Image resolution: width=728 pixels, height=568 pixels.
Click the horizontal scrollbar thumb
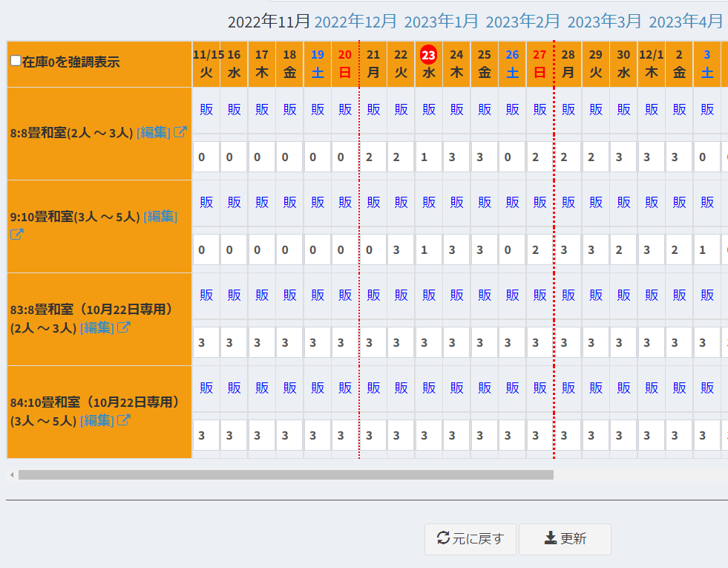[x=286, y=474]
